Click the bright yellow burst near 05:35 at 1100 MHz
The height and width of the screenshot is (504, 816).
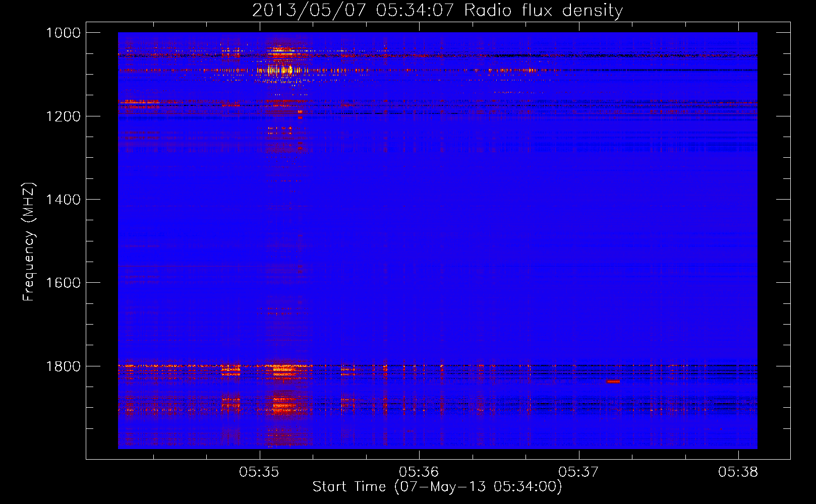pos(280,70)
